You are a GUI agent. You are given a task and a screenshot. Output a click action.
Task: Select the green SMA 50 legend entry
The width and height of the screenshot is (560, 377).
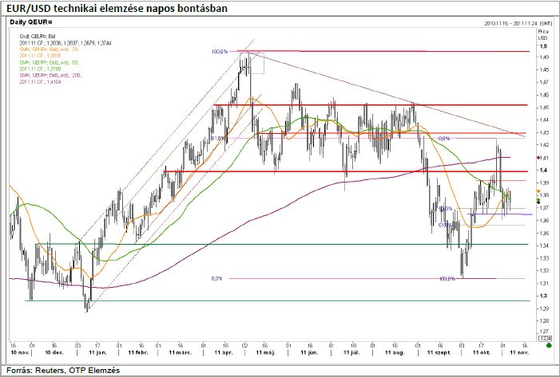(x=49, y=65)
